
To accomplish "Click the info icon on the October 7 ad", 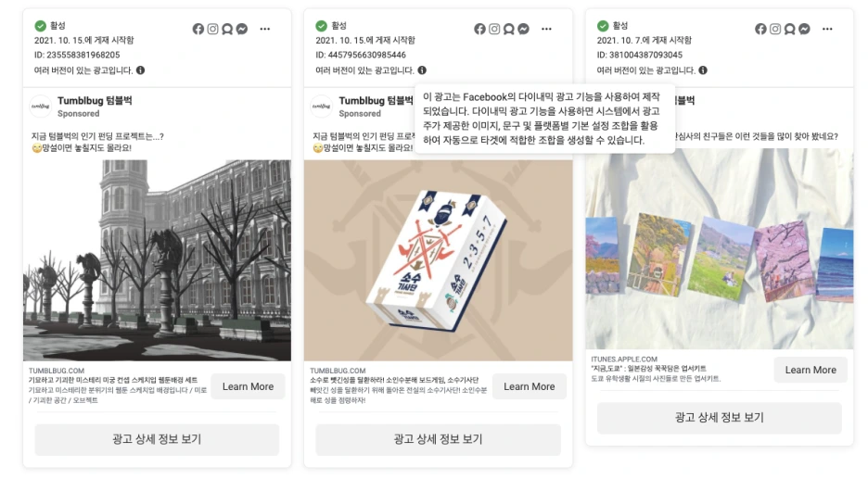I will pyautogui.click(x=703, y=70).
